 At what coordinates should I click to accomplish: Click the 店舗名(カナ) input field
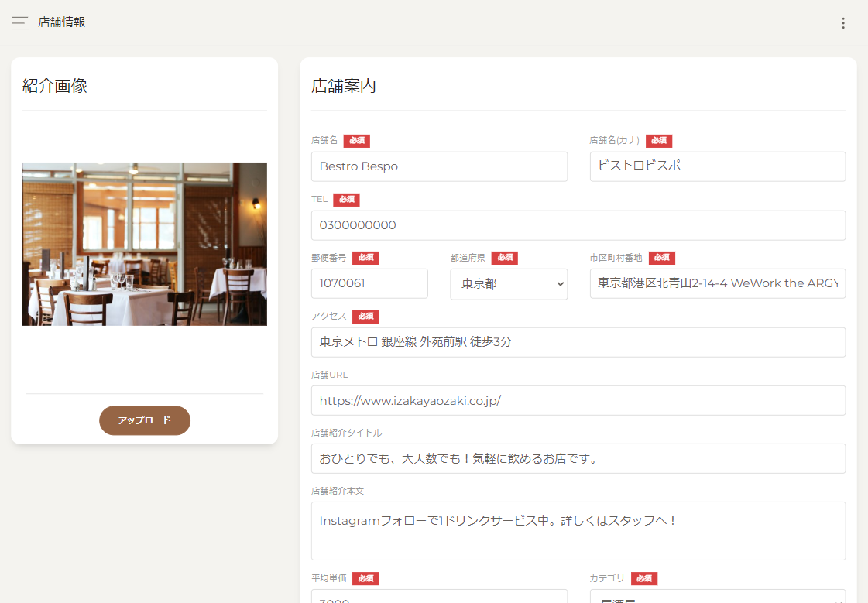coord(717,166)
